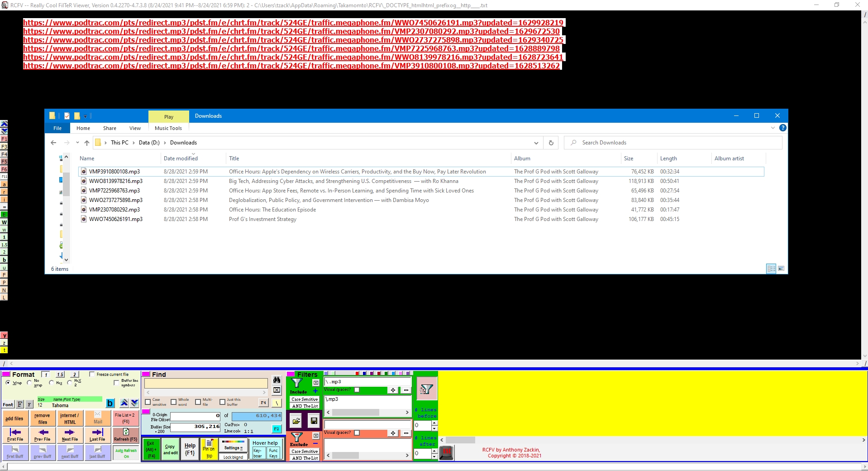The width and height of the screenshot is (868, 471).
Task: Click the internet / HTML button
Action: [x=70, y=418]
